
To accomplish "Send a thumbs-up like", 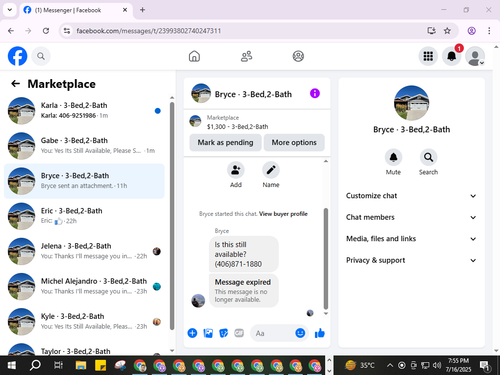I will (x=319, y=333).
